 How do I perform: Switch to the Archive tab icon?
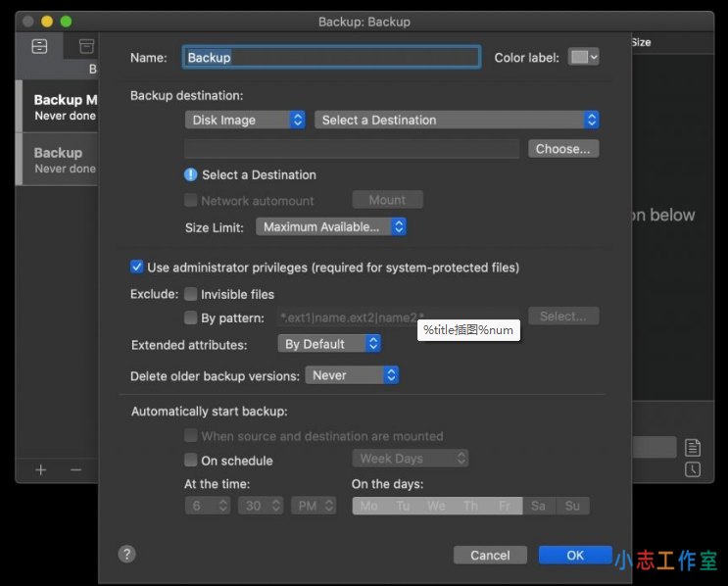point(87,46)
